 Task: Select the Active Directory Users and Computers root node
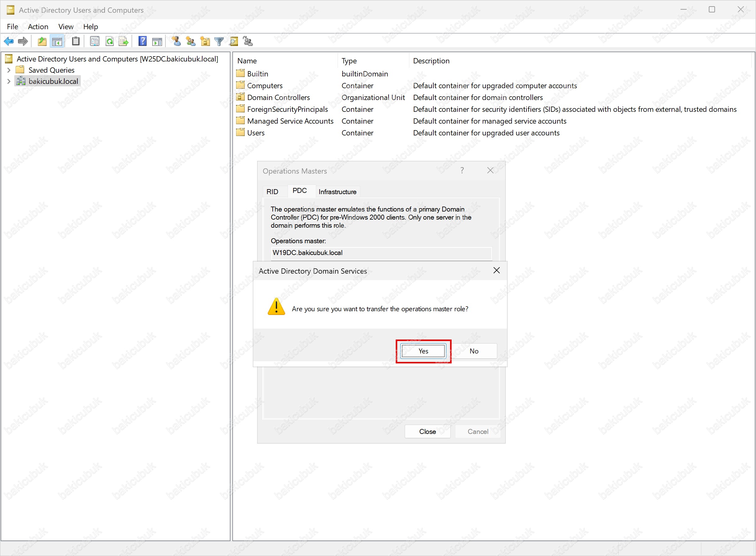tap(117, 59)
